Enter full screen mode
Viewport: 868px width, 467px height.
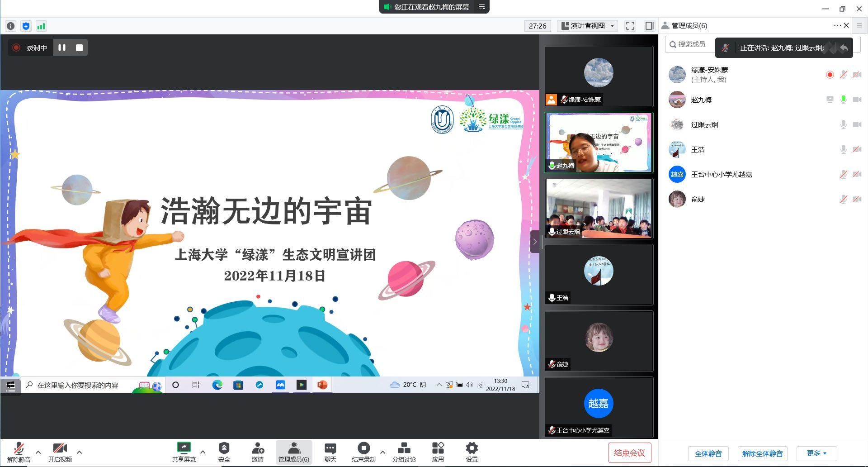point(630,26)
